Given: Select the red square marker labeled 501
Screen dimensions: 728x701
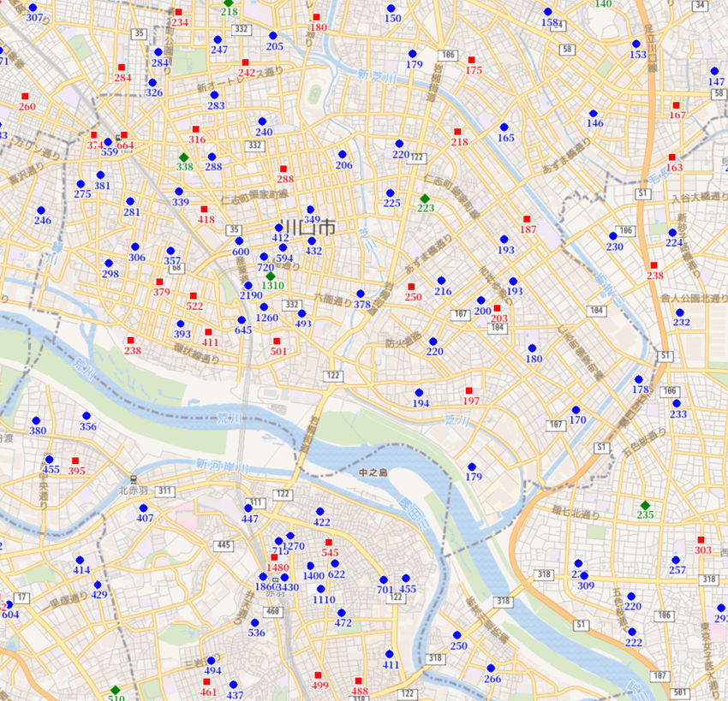Looking at the screenshot, I should pos(277,341).
